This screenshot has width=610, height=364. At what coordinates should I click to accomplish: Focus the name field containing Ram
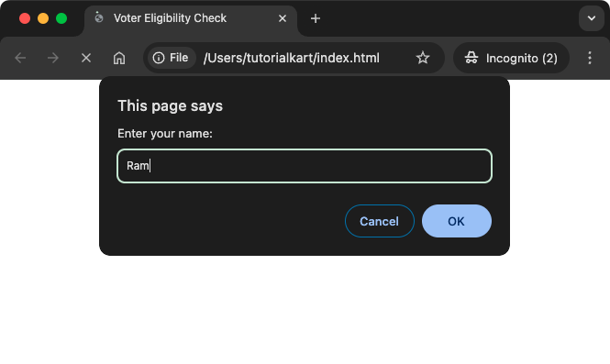click(305, 166)
